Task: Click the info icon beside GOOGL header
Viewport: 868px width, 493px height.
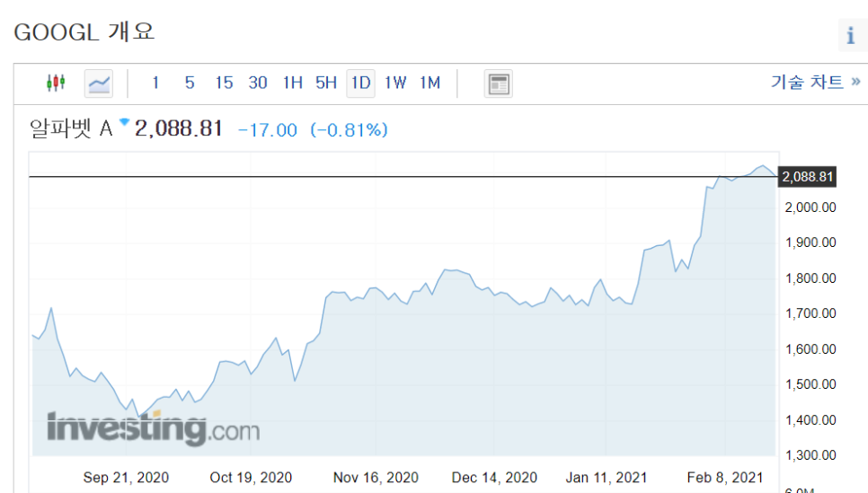Action: (x=852, y=35)
